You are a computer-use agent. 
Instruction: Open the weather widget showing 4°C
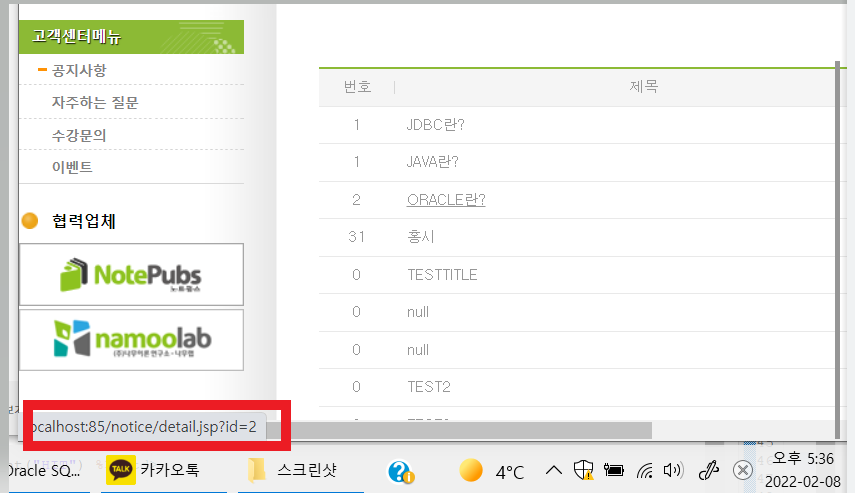coord(492,471)
